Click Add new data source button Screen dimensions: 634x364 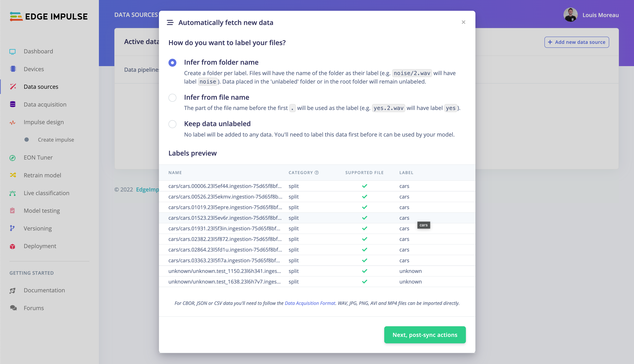[577, 42]
